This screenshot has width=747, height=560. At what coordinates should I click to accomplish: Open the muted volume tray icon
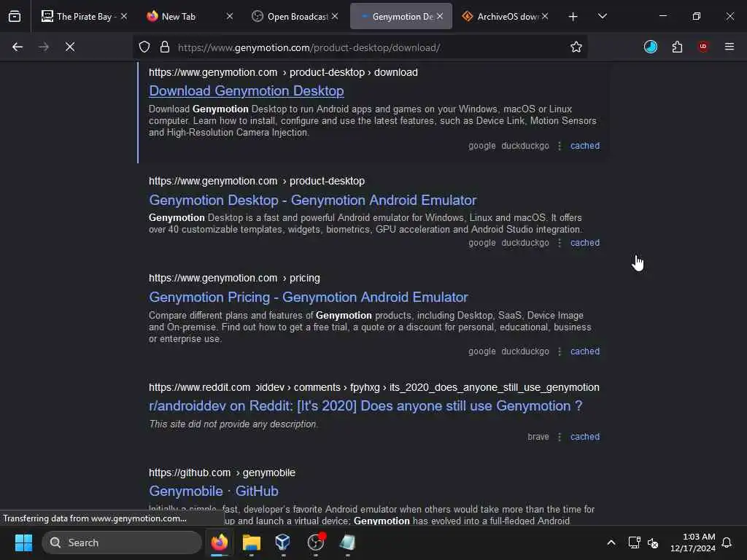(x=653, y=542)
